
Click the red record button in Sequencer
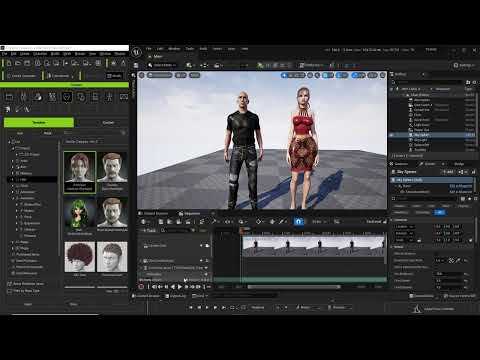tap(141, 287)
